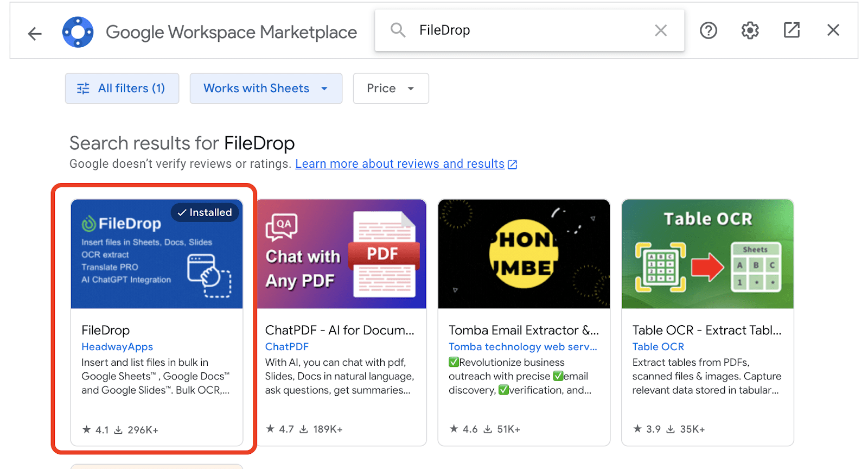Viewport: 868px width, 469px height.
Task: Click FileDrop 296K+ download count
Action: coord(136,430)
